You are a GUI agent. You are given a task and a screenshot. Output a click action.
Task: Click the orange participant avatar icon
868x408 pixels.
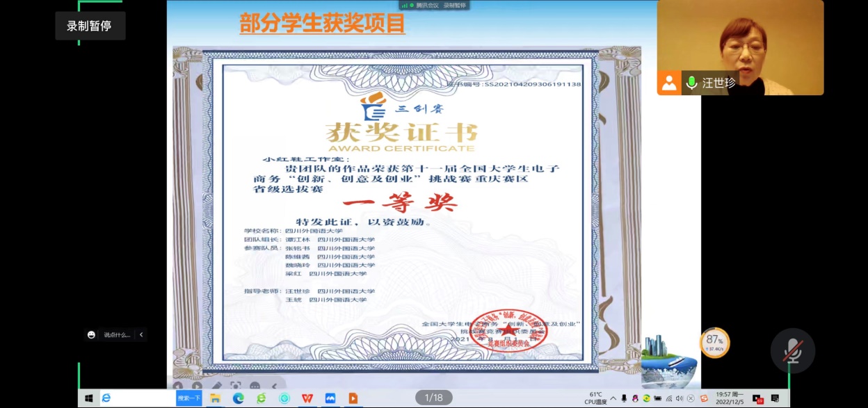click(669, 83)
